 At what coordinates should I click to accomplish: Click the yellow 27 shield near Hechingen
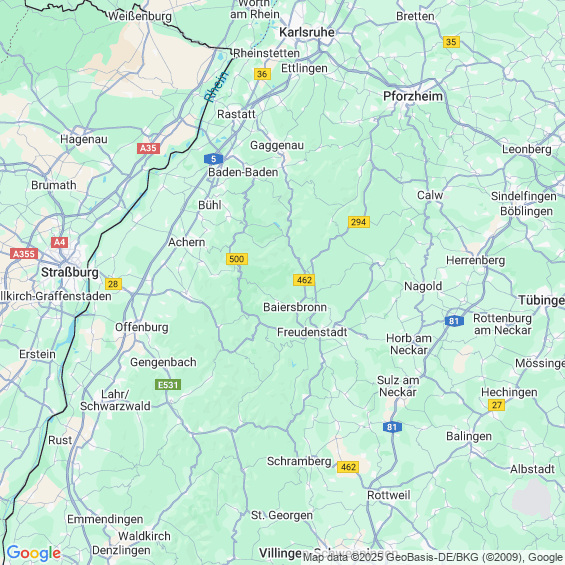tap(497, 405)
